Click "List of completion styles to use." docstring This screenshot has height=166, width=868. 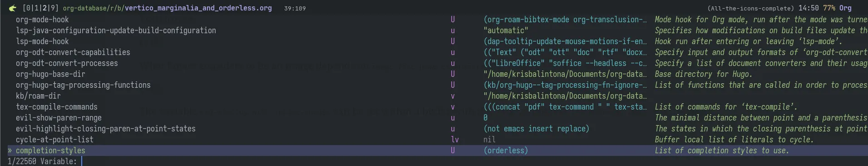coord(722,151)
